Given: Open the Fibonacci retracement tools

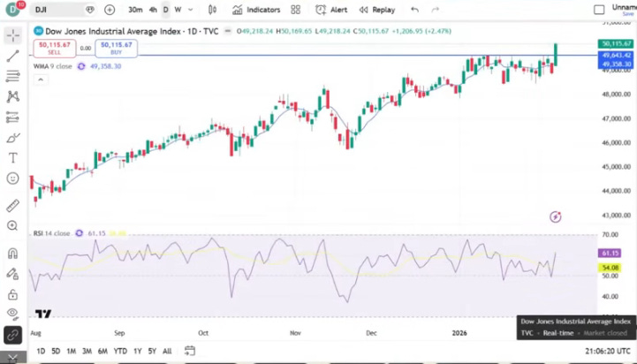Looking at the screenshot, I should pos(12,76).
